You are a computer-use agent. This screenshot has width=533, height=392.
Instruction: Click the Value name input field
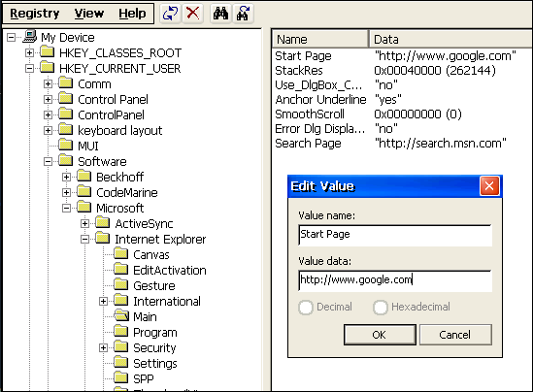pyautogui.click(x=395, y=235)
